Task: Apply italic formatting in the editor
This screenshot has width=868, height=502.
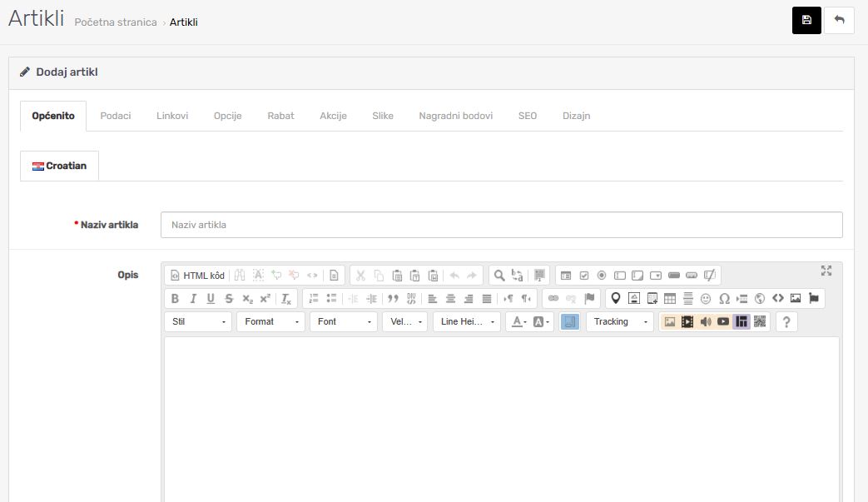Action: [x=193, y=298]
